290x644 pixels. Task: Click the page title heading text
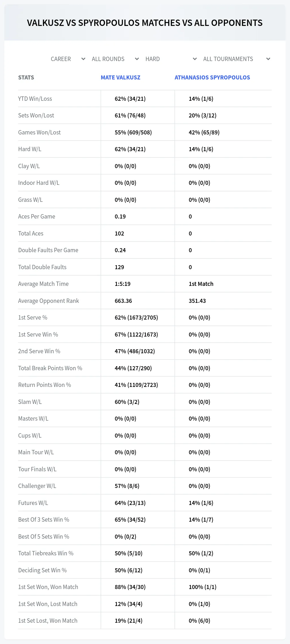pyautogui.click(x=145, y=23)
